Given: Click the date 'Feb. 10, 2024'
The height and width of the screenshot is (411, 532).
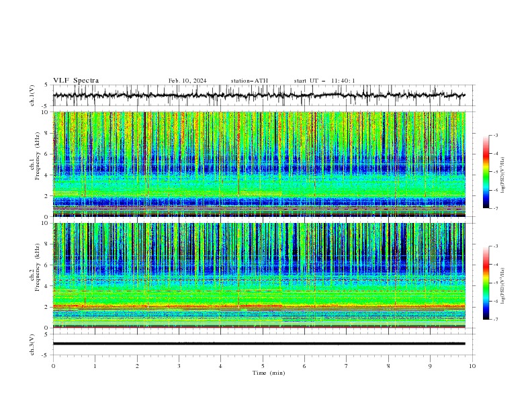Looking at the screenshot, I should (x=187, y=81).
